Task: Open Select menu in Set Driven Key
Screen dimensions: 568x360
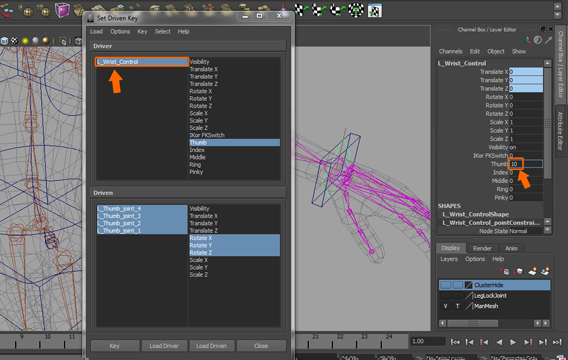Action: 163,32
